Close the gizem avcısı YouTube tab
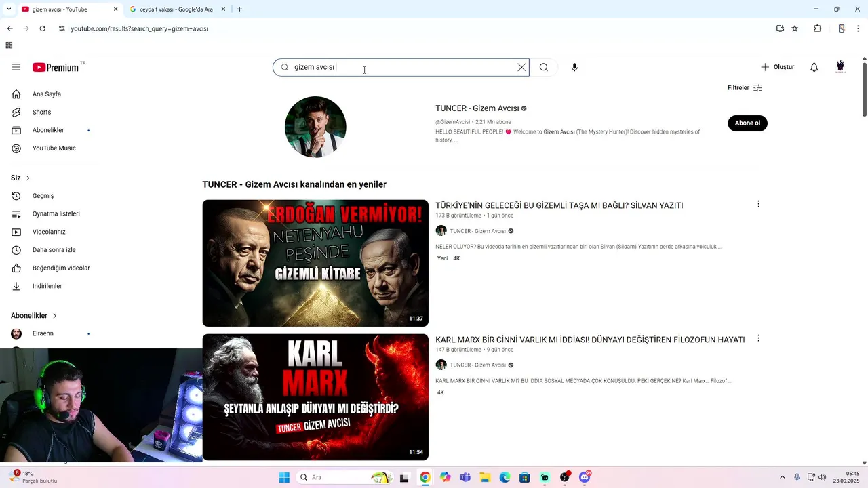This screenshot has width=868, height=488. pos(115,9)
